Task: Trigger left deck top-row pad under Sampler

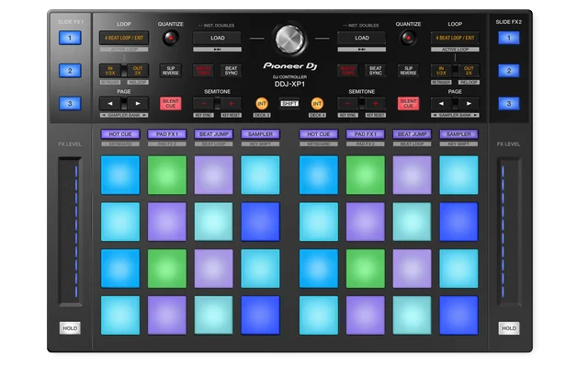Action: [260, 175]
